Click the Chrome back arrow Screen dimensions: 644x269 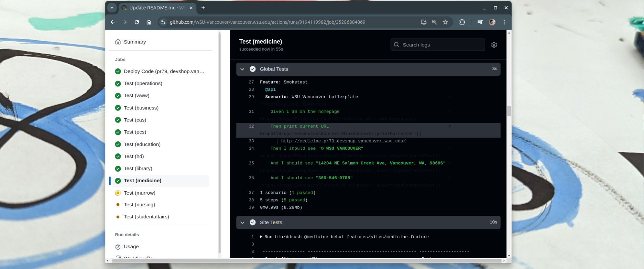pyautogui.click(x=113, y=22)
